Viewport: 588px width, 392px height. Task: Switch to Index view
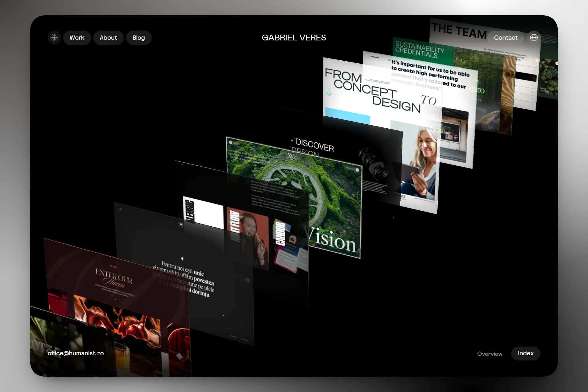click(x=526, y=353)
